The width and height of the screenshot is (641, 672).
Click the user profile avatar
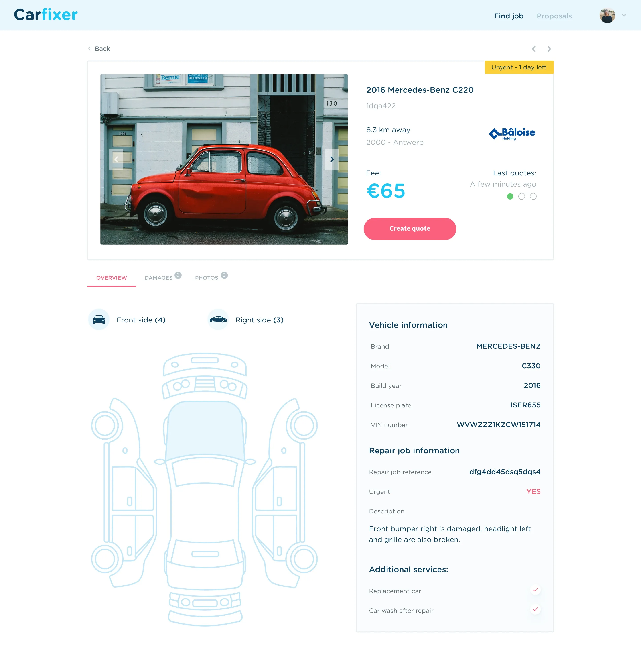point(607,16)
